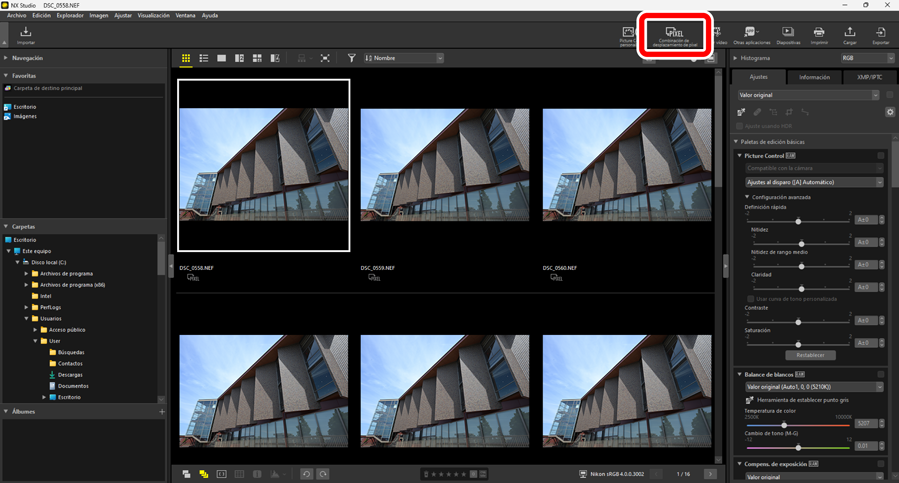Viewport: 899px width, 483px height.
Task: Click the Importar icon in the toolbar
Action: click(x=26, y=36)
